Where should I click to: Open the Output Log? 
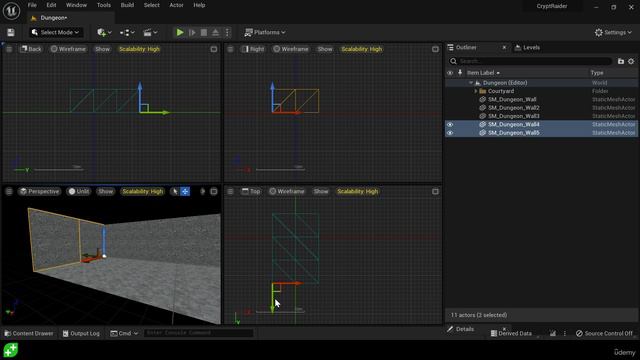point(81,333)
